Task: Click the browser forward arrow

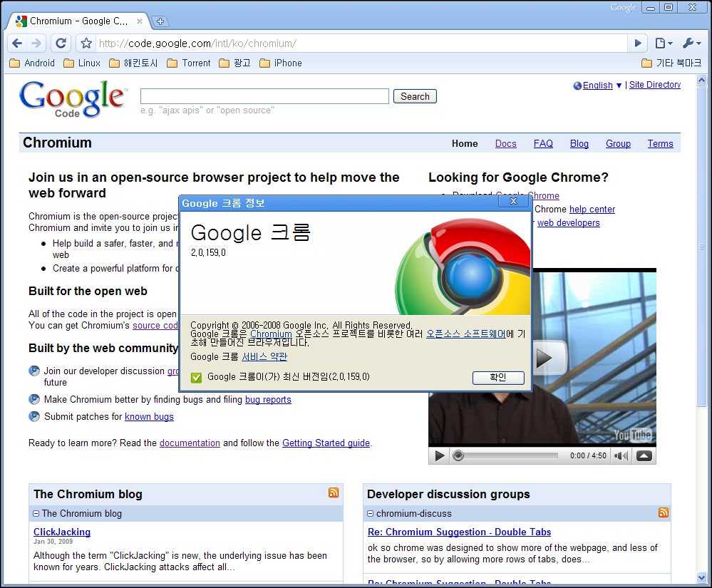Action: pos(36,43)
